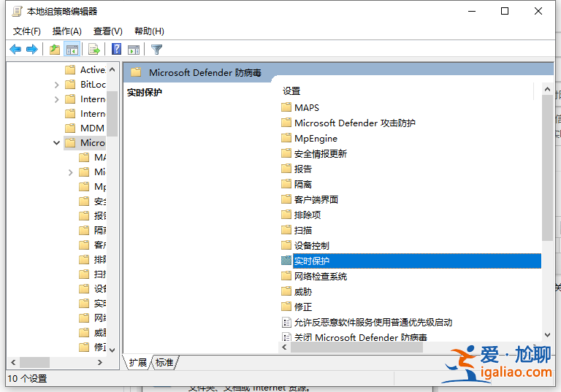Click the Forward arrow toolbar button
The width and height of the screenshot is (561, 392).
tap(32, 49)
